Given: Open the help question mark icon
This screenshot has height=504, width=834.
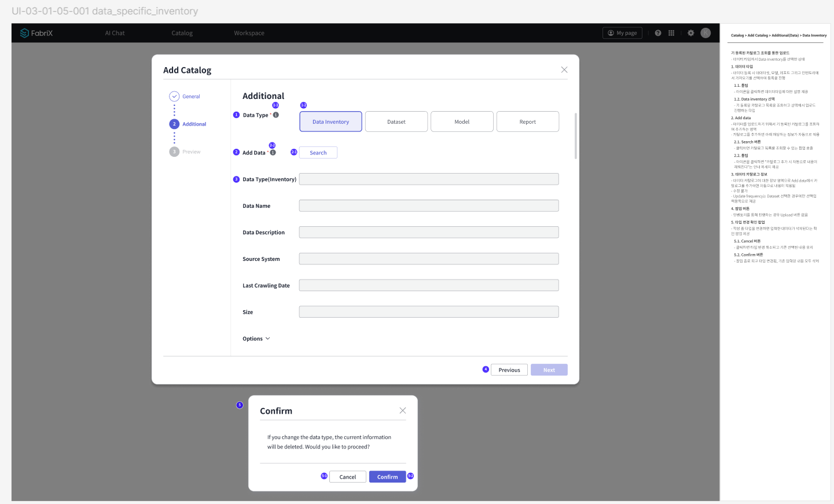Looking at the screenshot, I should [658, 33].
